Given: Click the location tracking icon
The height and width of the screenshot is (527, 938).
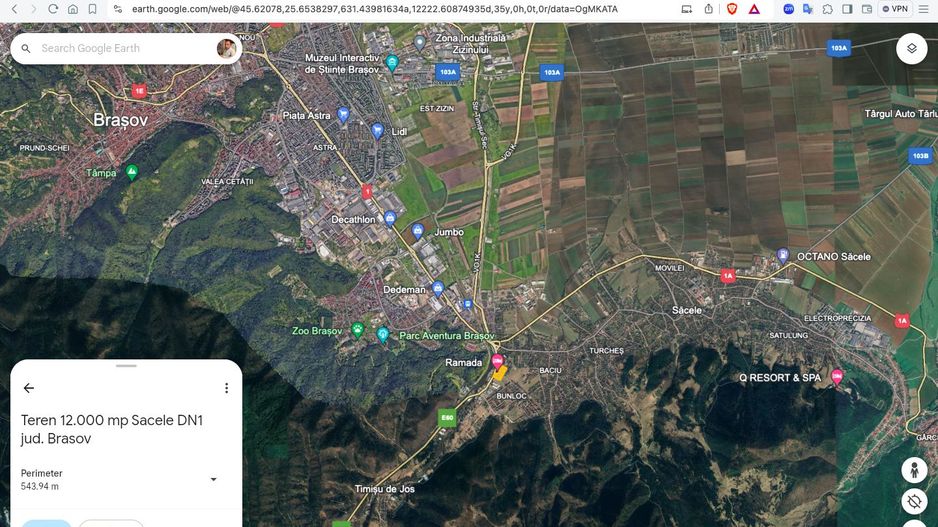Looking at the screenshot, I should (x=913, y=501).
